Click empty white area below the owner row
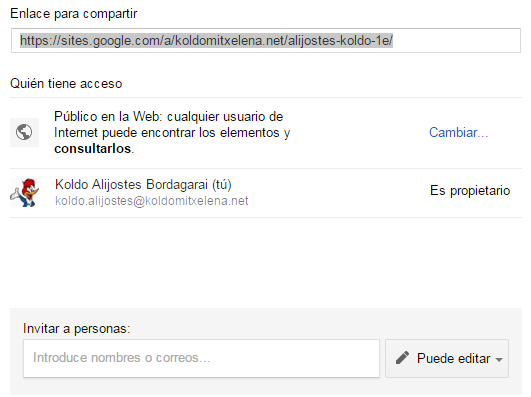Viewport: 531px width, 397px height. click(266, 263)
